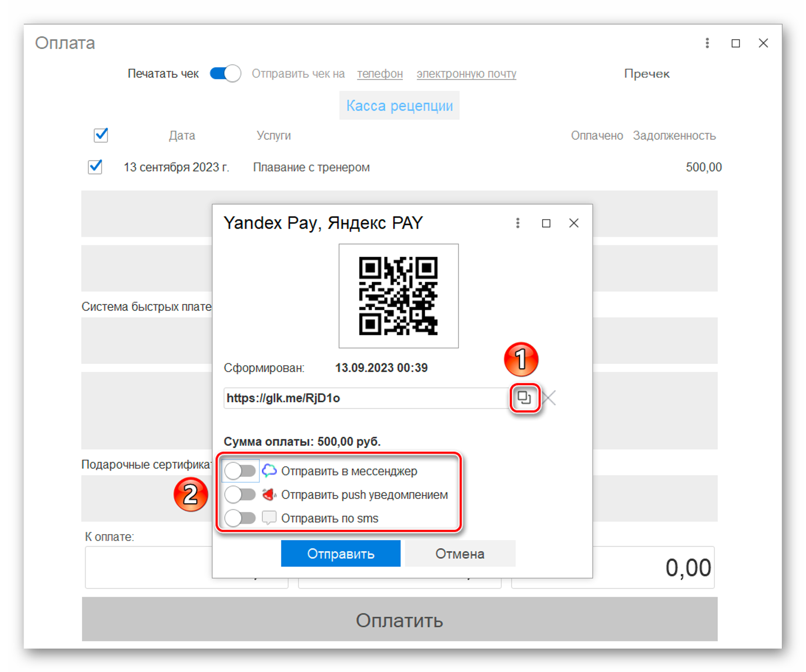
Task: Click the 13.09.2023 00:39 timestamp
Action: click(x=381, y=368)
